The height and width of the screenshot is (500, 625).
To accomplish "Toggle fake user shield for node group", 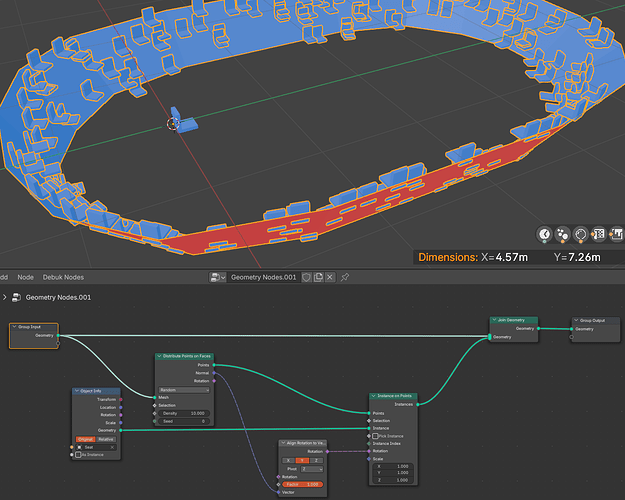I will click(307, 277).
